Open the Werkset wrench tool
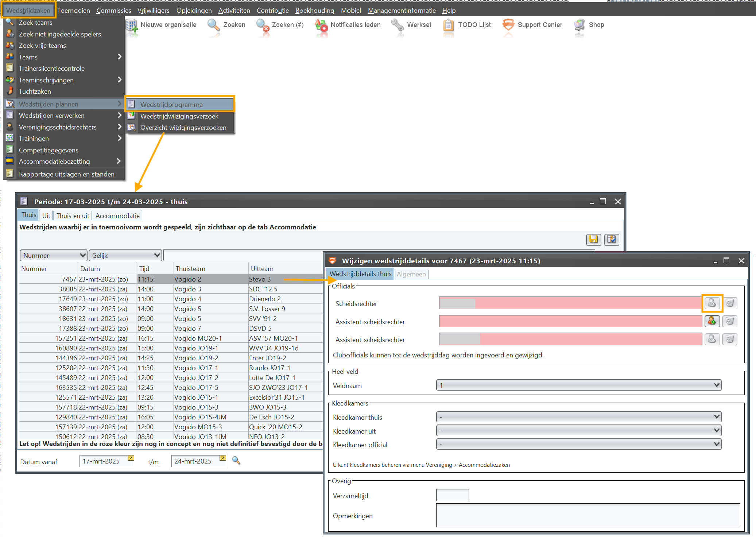 pyautogui.click(x=398, y=25)
